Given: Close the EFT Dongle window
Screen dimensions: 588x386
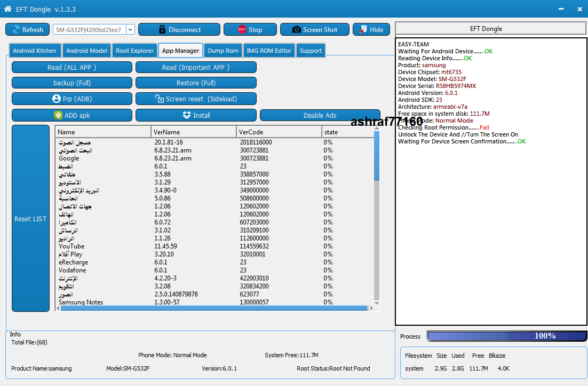Looking at the screenshot, I should point(580,9).
